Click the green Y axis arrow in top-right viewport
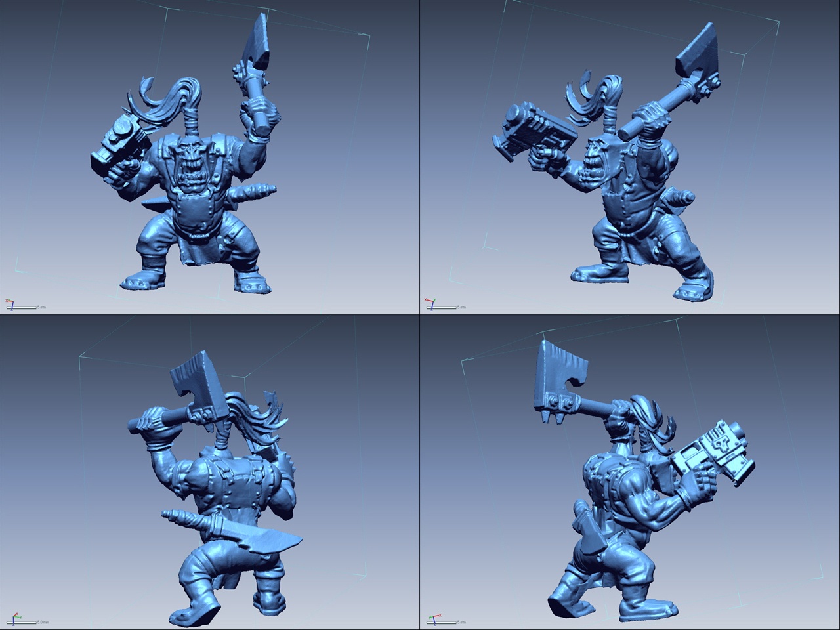 [434, 299]
